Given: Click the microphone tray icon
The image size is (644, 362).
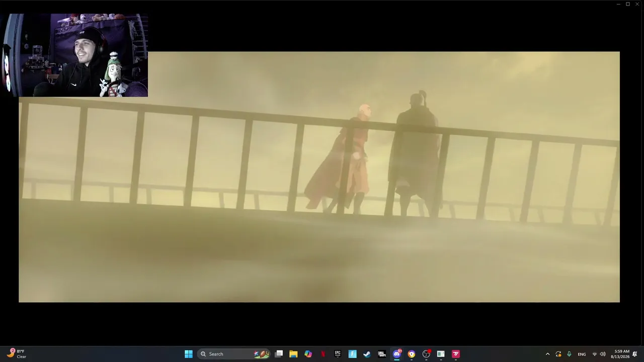Looking at the screenshot, I should [x=569, y=354].
